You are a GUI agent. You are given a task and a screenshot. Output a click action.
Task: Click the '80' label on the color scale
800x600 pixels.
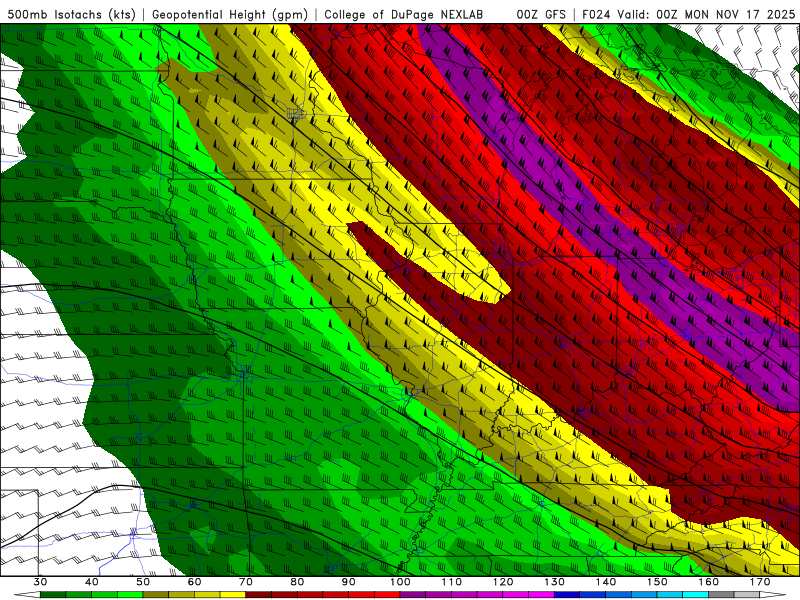pyautogui.click(x=297, y=582)
